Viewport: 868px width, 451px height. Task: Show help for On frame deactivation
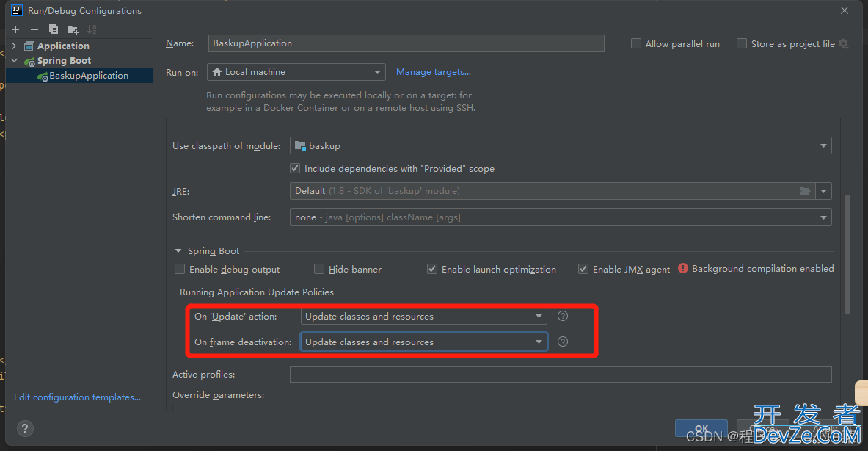[563, 342]
